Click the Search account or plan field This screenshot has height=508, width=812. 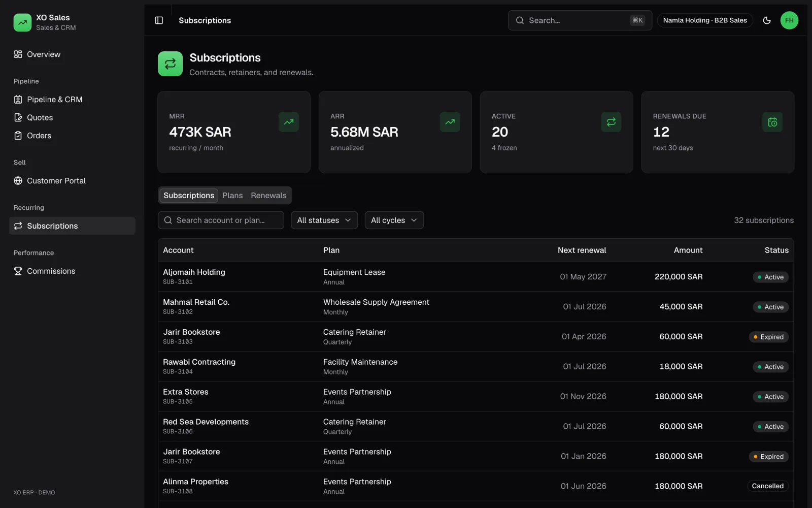click(221, 220)
